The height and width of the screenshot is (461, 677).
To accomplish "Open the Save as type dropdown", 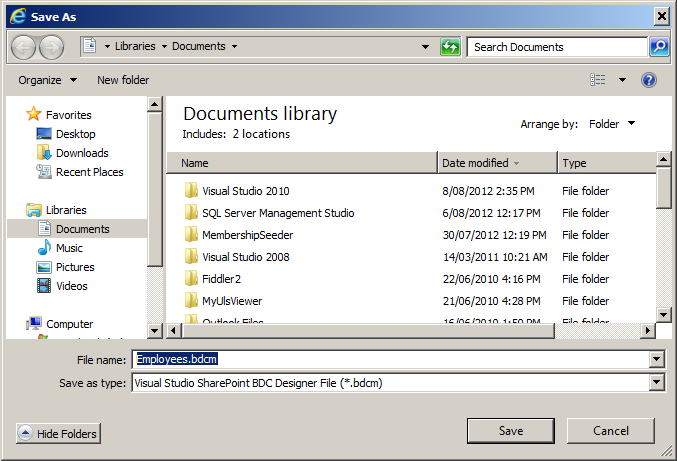I will 657,383.
